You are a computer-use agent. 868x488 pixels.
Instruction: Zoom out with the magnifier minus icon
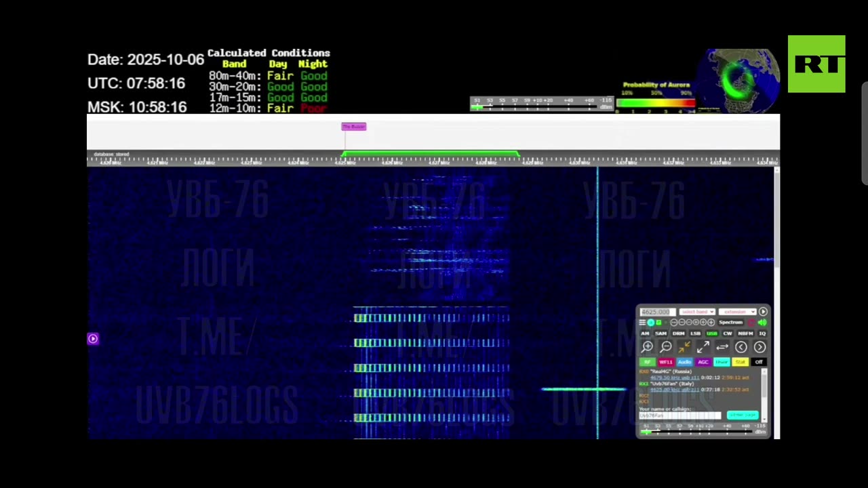tap(666, 347)
